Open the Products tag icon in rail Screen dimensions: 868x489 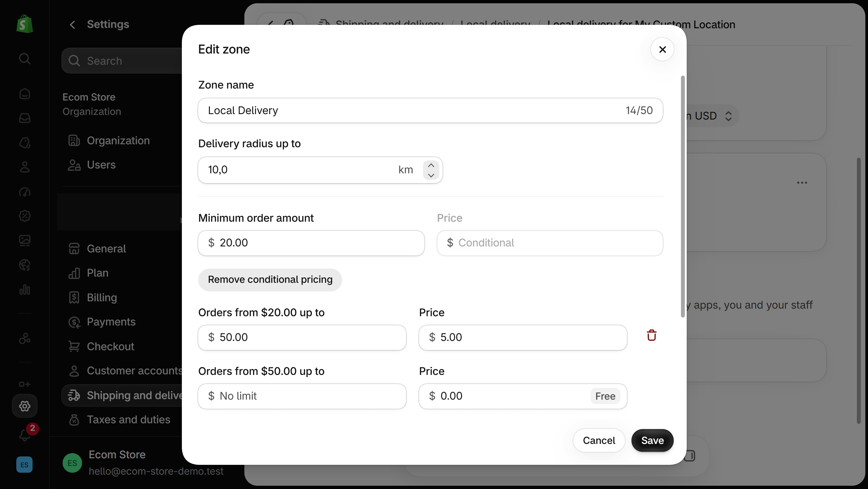[25, 143]
